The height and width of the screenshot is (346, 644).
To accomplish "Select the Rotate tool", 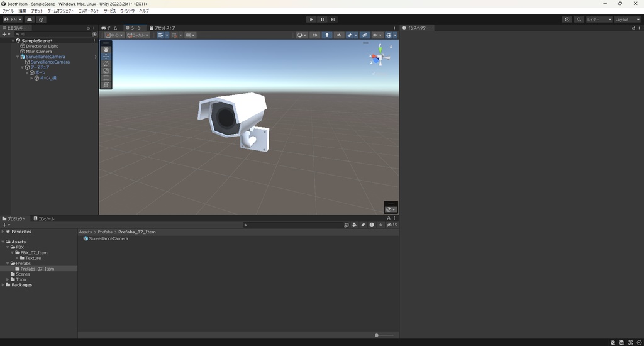I will [106, 64].
